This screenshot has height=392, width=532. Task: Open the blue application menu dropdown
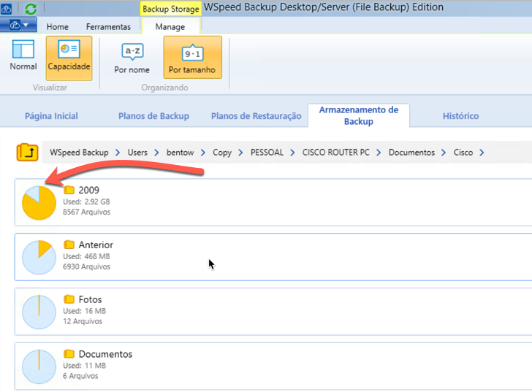point(18,25)
